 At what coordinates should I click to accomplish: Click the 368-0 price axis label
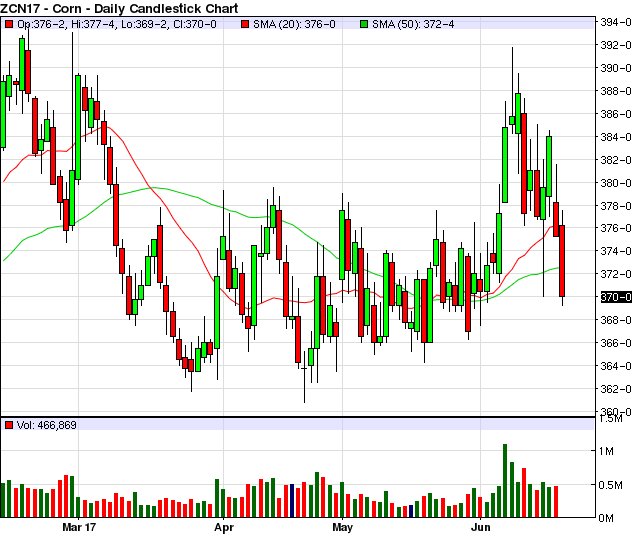coord(616,320)
